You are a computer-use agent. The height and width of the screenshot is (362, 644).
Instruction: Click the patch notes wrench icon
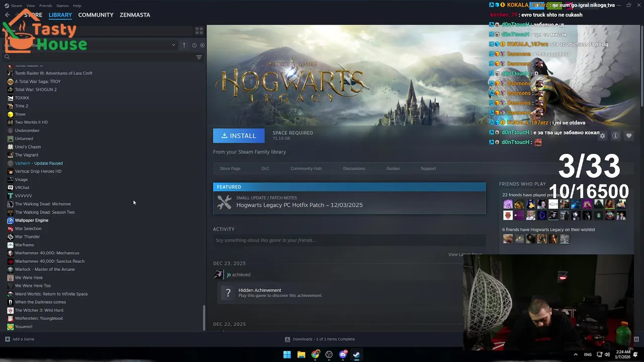pos(224,202)
